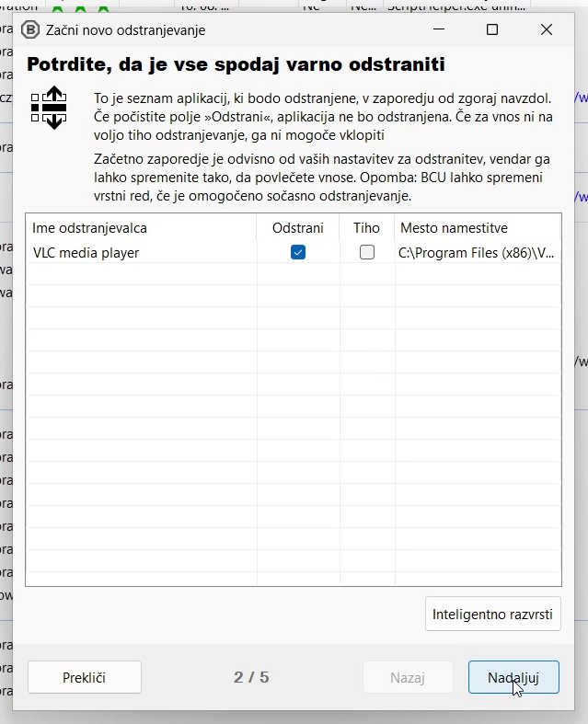
Task: Maximize the uninstall wizard window
Action: 491,29
